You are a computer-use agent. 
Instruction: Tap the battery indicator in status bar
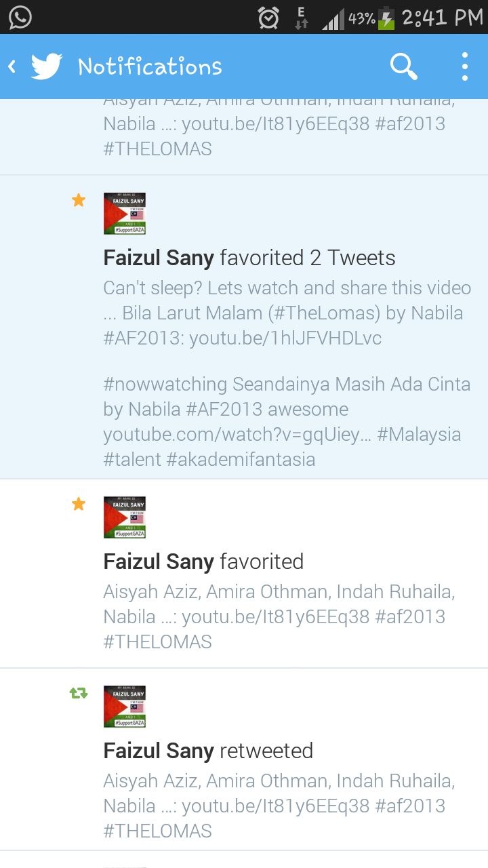(x=386, y=18)
